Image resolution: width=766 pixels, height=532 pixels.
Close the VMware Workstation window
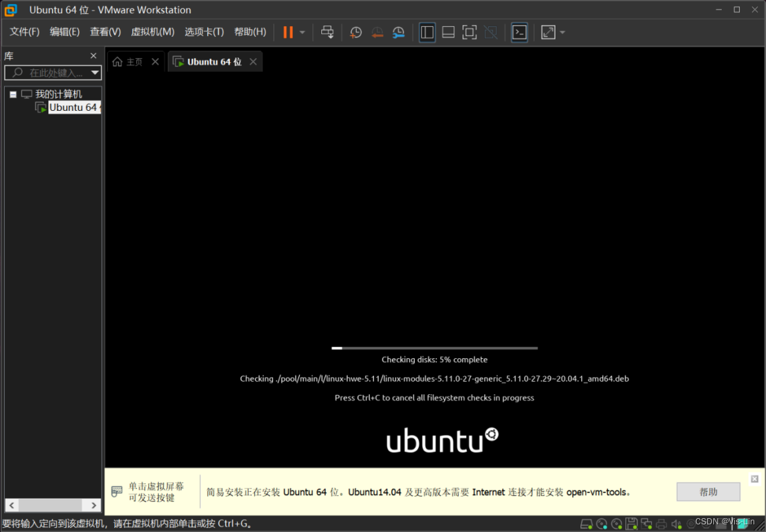coord(755,10)
